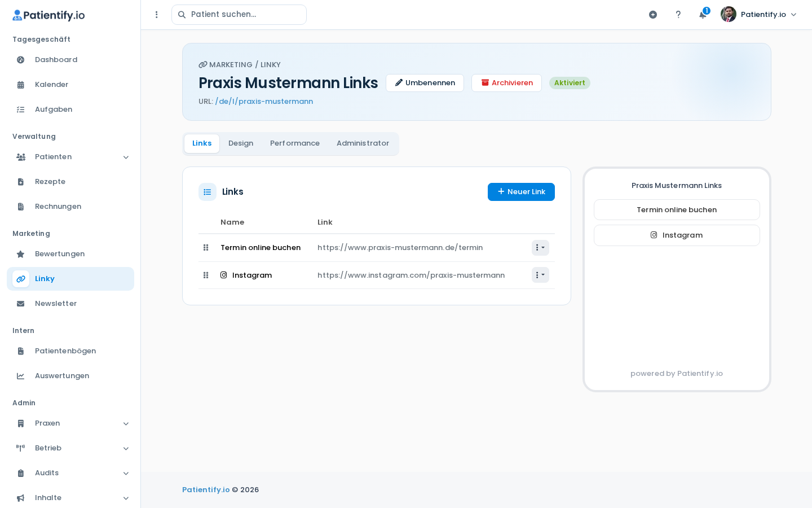Switch to the Design tab

(241, 143)
